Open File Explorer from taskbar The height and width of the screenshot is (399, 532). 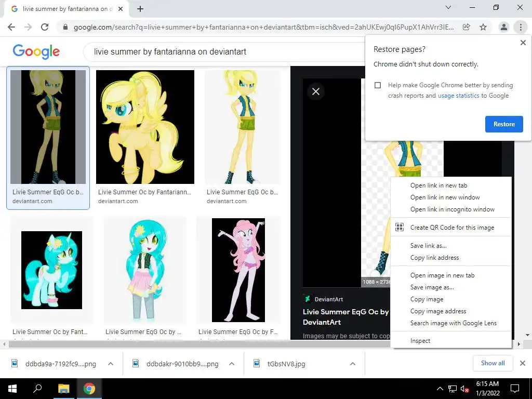[63, 389]
